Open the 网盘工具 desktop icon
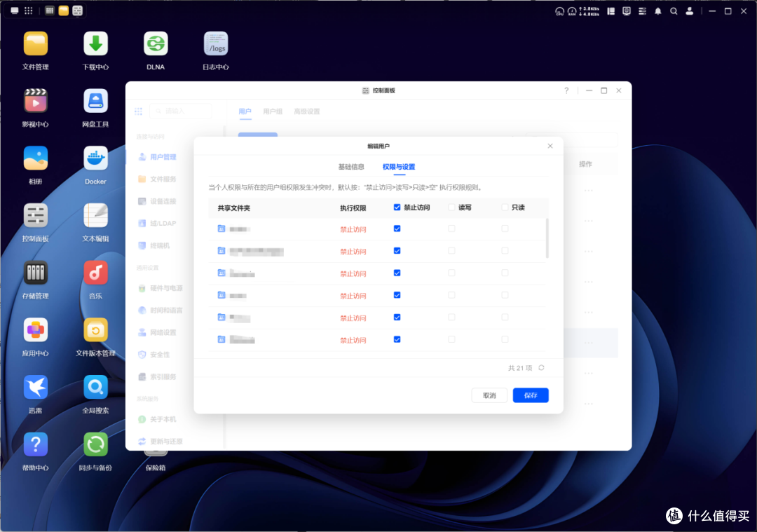 [95, 102]
